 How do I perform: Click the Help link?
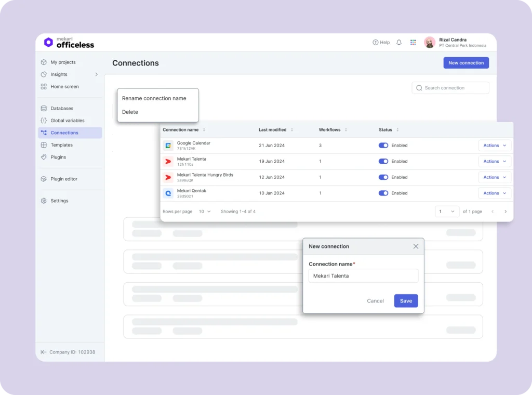pos(381,43)
